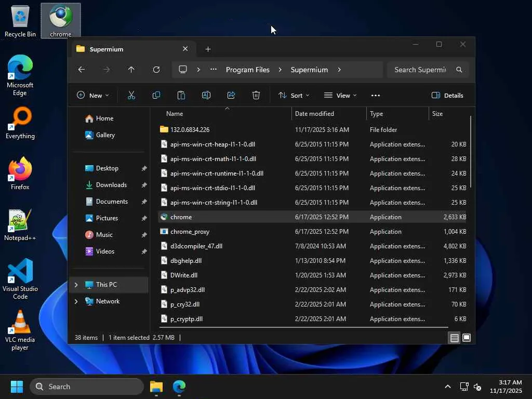This screenshot has height=399, width=532.
Task: Sort by Type column header
Action: (376, 114)
